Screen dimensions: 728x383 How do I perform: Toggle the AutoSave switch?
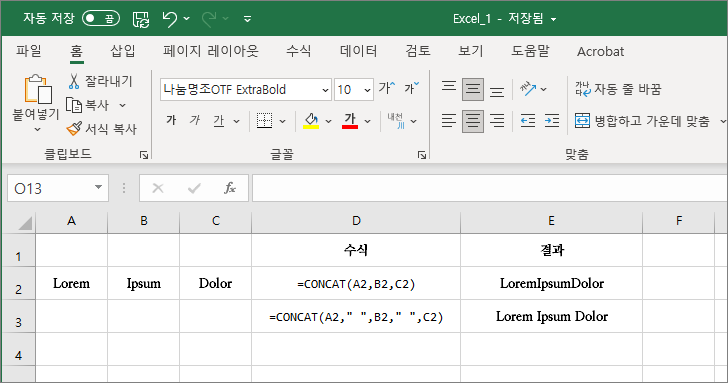[101, 19]
